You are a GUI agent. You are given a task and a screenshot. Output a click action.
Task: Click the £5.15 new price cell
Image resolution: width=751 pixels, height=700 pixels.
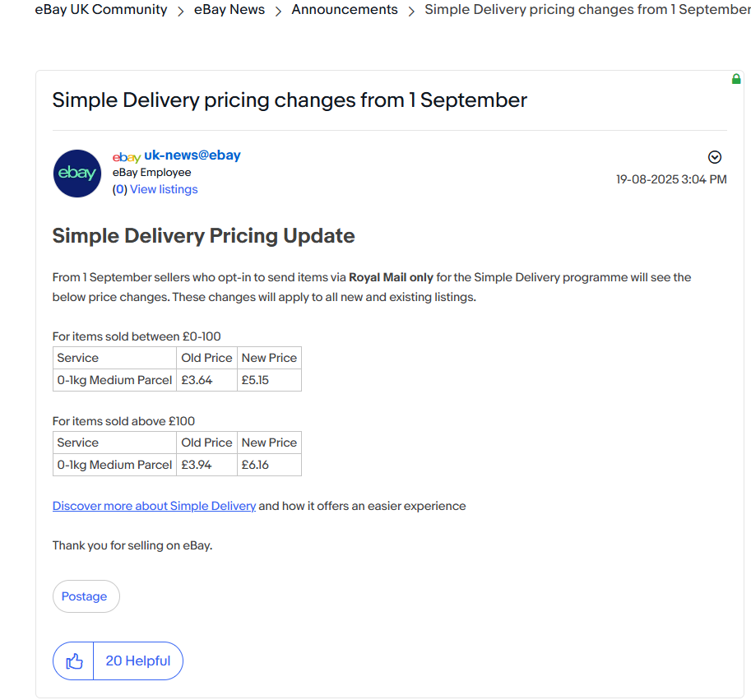point(269,380)
